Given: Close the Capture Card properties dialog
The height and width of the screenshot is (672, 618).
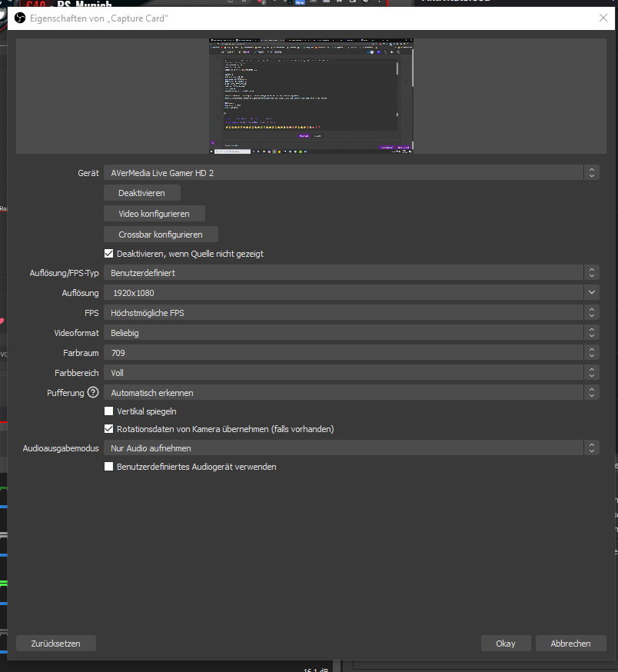Looking at the screenshot, I should [x=602, y=18].
